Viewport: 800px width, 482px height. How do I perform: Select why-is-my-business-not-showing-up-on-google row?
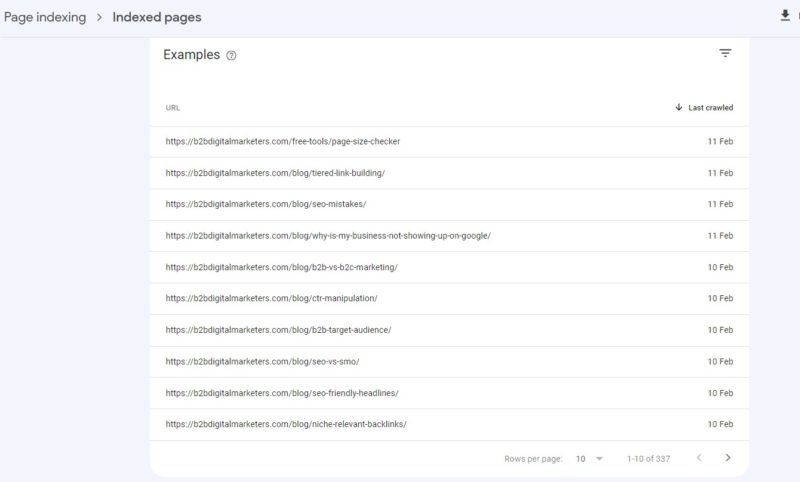pyautogui.click(x=328, y=236)
